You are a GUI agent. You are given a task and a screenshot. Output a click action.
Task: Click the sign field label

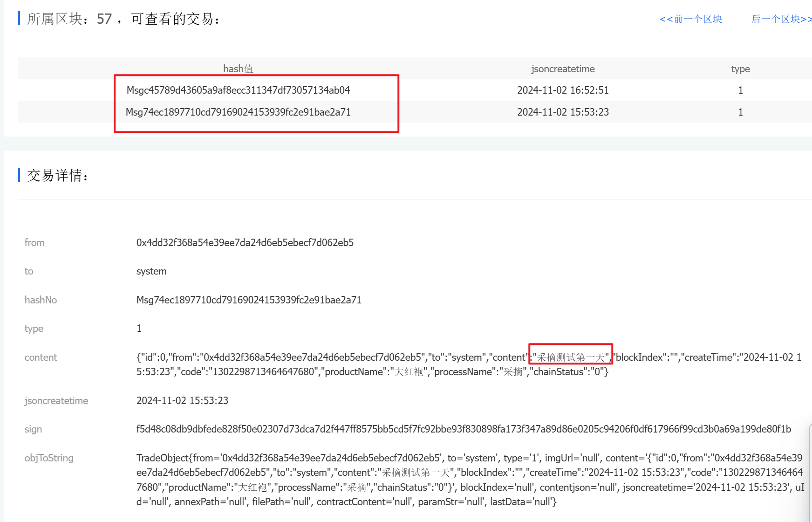click(33, 429)
